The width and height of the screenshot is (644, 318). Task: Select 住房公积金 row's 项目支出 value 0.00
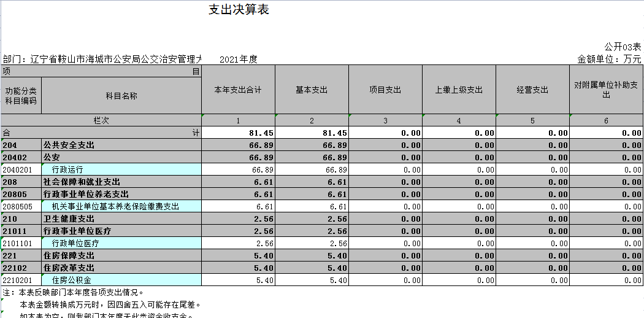[x=385, y=281]
